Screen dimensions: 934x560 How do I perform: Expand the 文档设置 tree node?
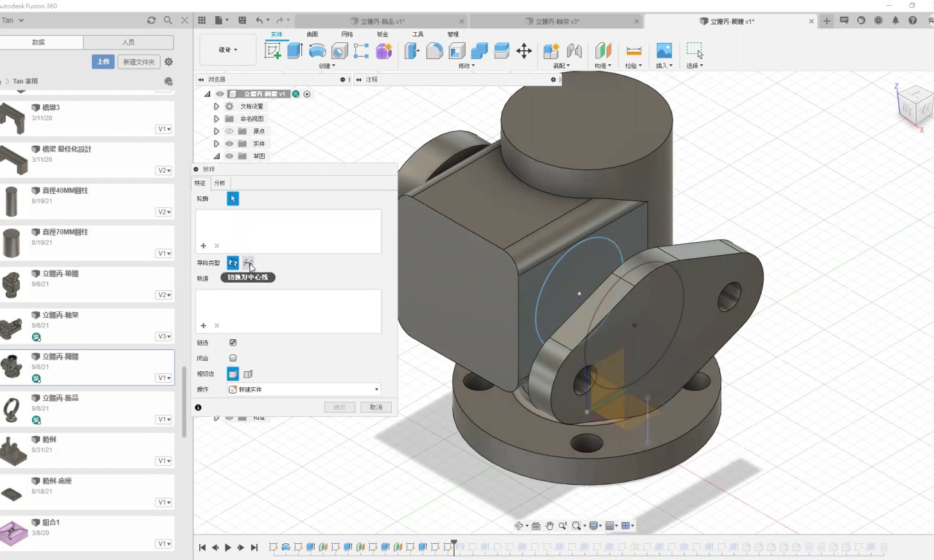click(217, 106)
